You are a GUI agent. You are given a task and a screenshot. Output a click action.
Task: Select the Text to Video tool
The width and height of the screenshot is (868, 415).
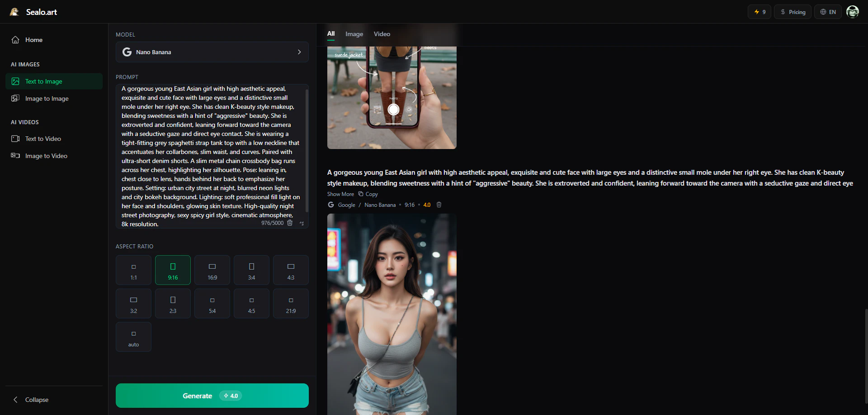(x=43, y=139)
